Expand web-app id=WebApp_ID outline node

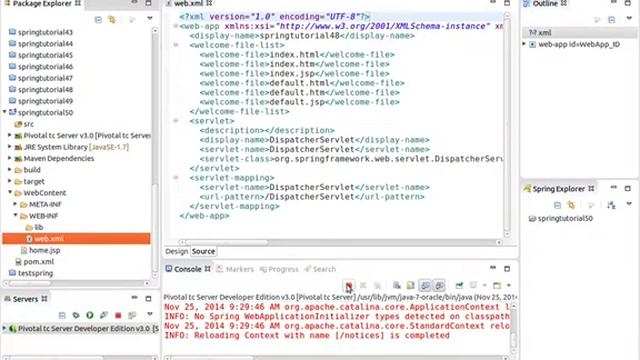524,44
